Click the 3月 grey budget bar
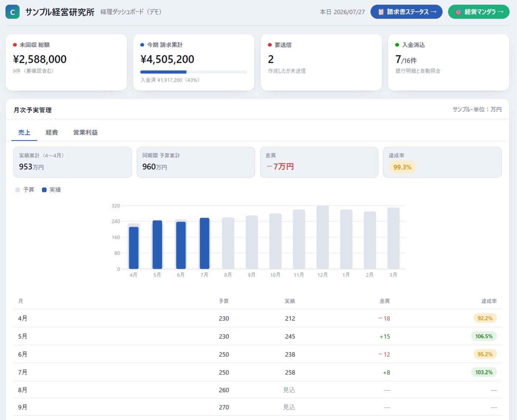The image size is (517, 420). (x=394, y=238)
